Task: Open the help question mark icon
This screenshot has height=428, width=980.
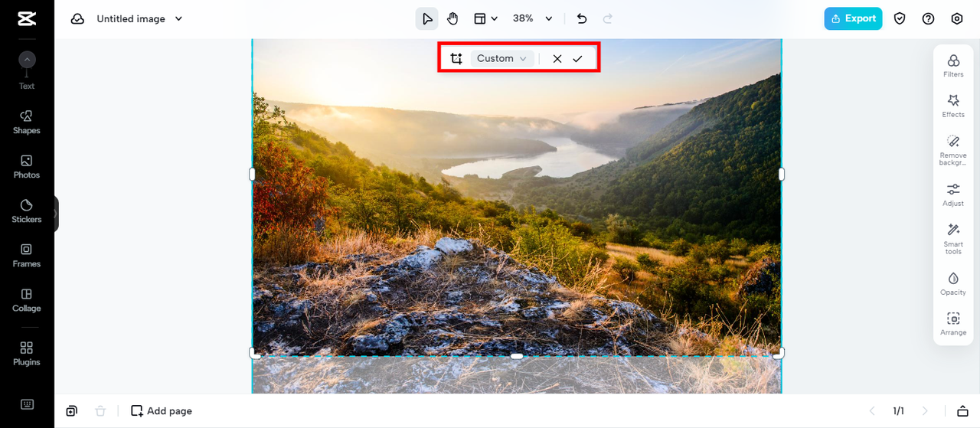Action: pos(928,18)
